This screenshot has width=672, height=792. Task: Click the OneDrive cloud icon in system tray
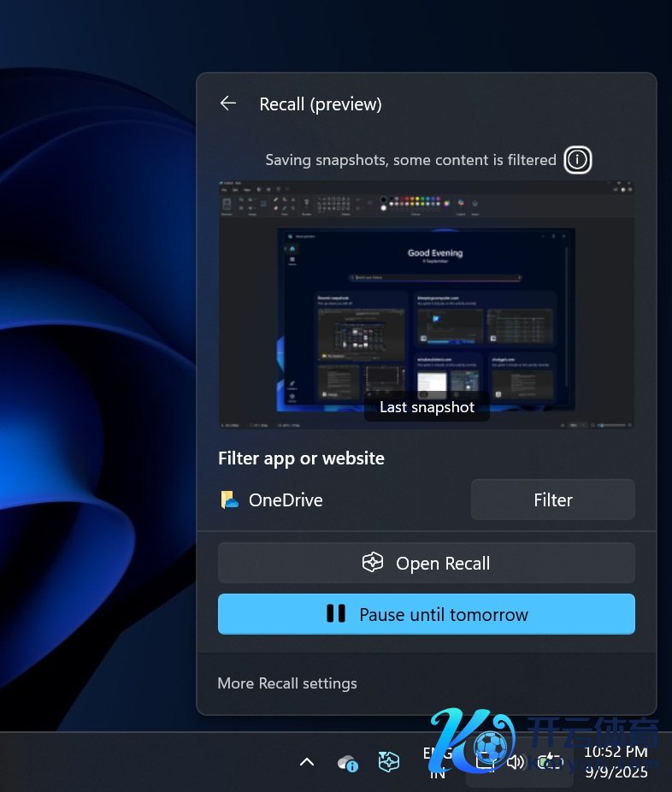tap(348, 762)
